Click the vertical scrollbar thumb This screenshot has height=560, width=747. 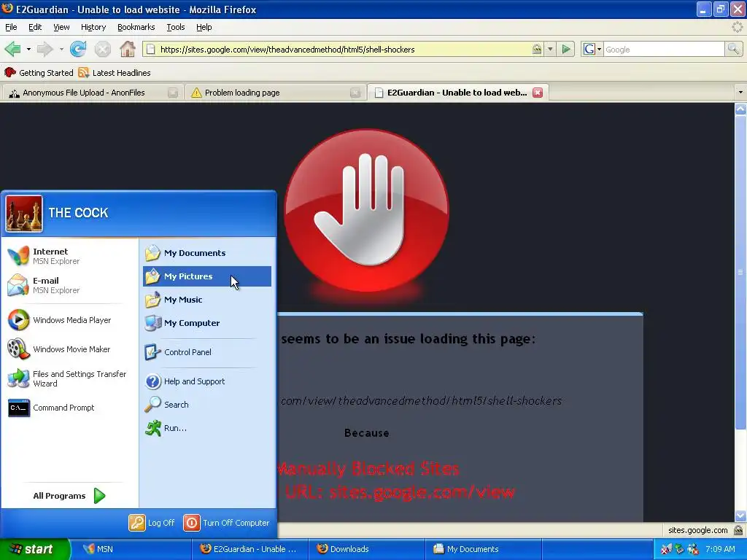tap(740, 271)
